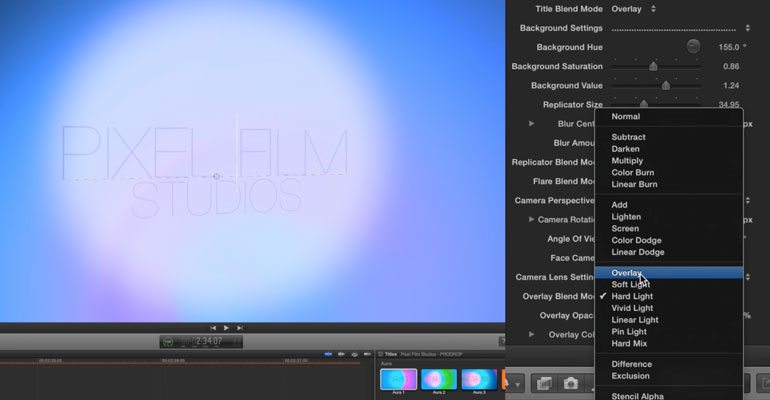This screenshot has width=770, height=400.
Task: Click the Background Value slider handle
Action: tap(666, 85)
